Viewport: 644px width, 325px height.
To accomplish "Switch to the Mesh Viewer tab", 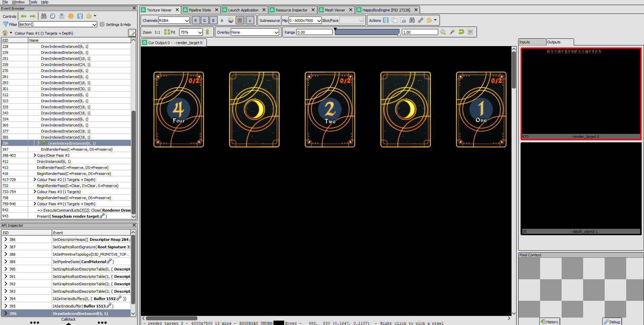I will pyautogui.click(x=335, y=10).
